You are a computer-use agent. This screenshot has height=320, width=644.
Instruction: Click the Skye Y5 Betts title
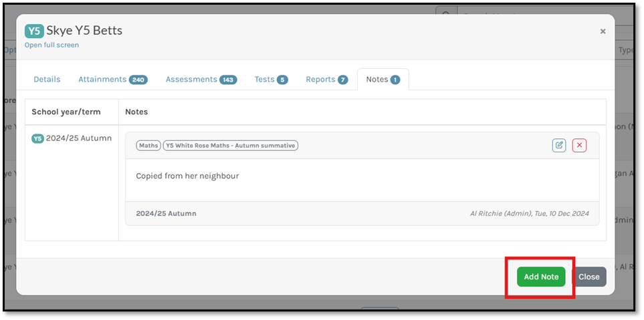click(x=84, y=30)
